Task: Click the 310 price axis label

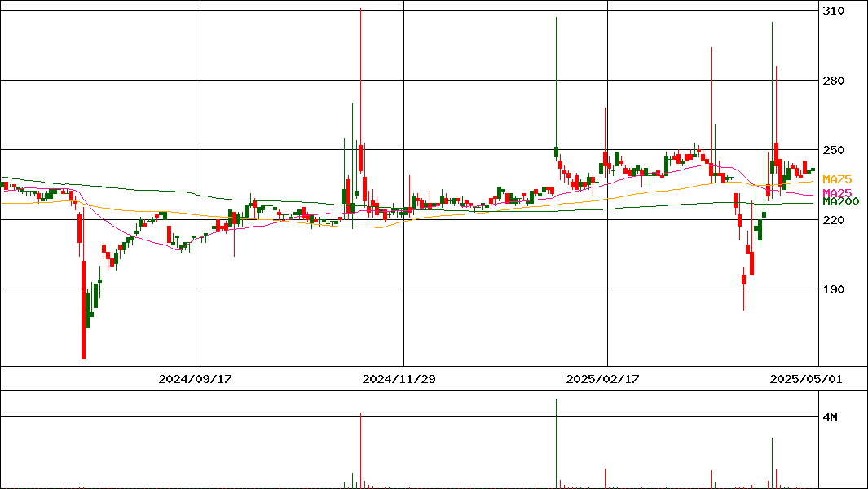Action: tap(834, 11)
